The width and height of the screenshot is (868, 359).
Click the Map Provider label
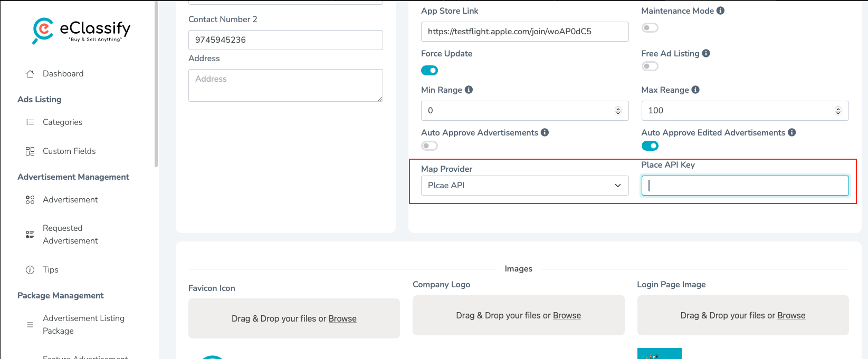447,169
